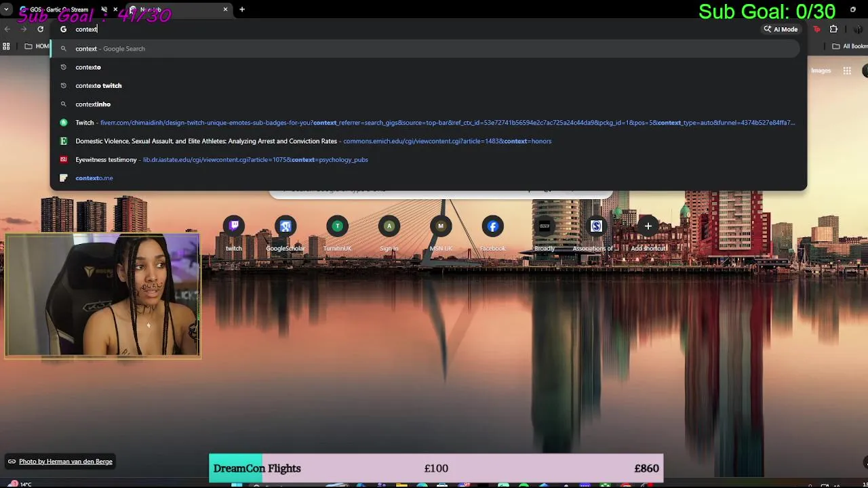Open the Facebook shortcut tile
The image size is (868, 488).
point(493,234)
